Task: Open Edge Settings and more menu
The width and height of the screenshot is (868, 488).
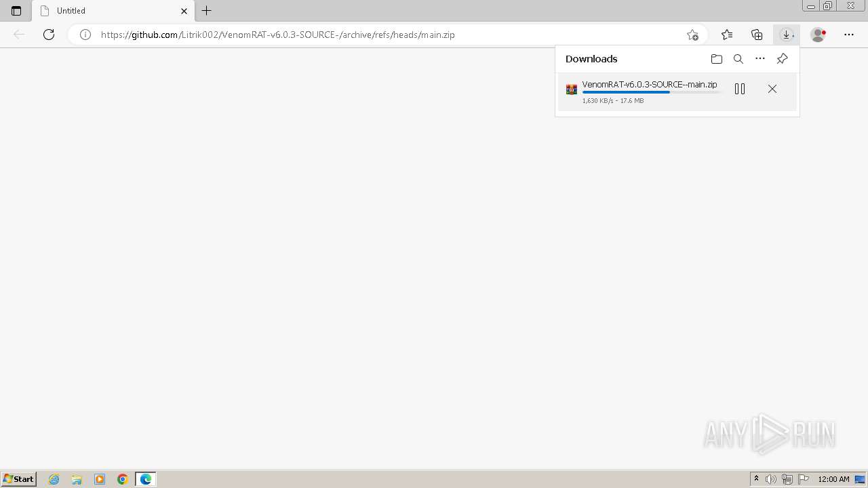Action: (849, 35)
